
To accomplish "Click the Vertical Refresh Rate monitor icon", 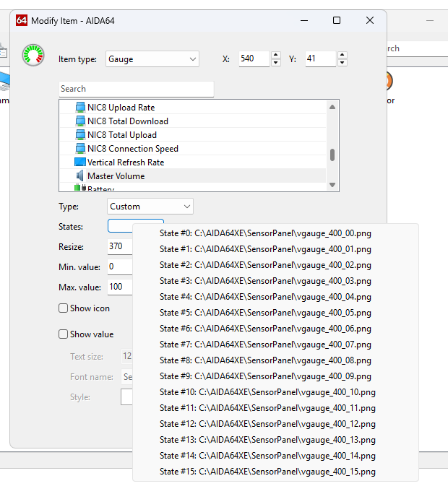I will pyautogui.click(x=79, y=162).
